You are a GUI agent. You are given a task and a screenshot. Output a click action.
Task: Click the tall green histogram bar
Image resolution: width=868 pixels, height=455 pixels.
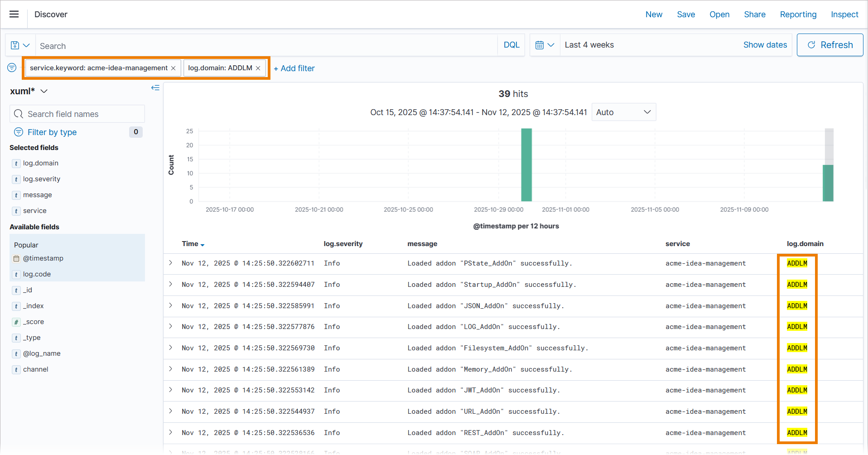(526, 165)
